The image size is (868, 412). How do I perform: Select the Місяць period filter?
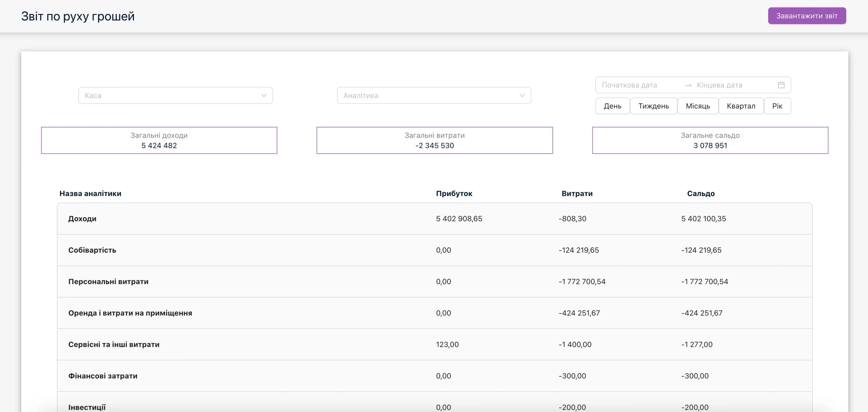click(698, 106)
